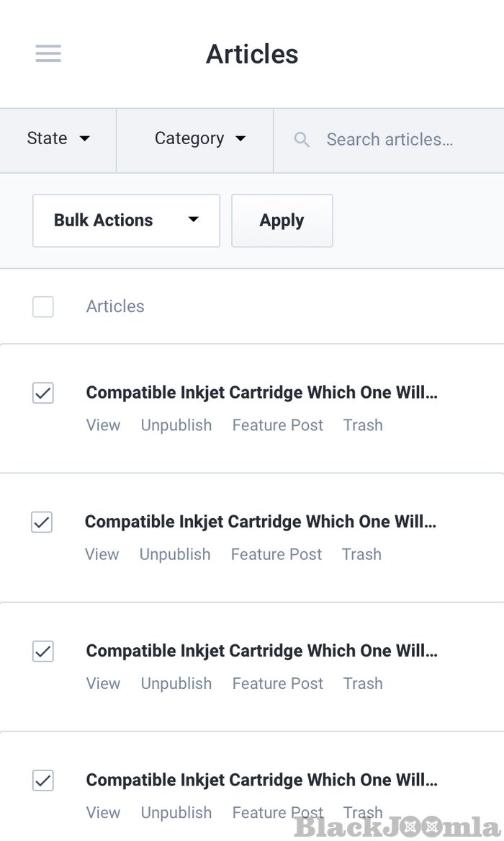Trash the third article

363,683
